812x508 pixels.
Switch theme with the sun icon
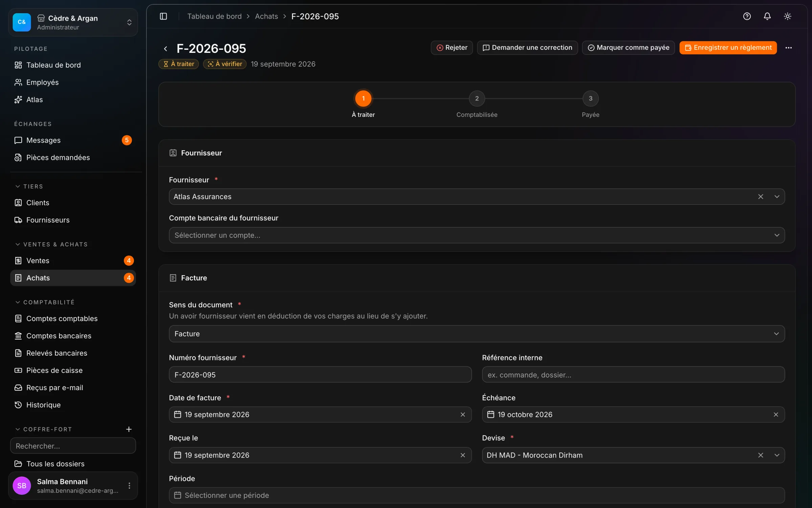tap(787, 16)
